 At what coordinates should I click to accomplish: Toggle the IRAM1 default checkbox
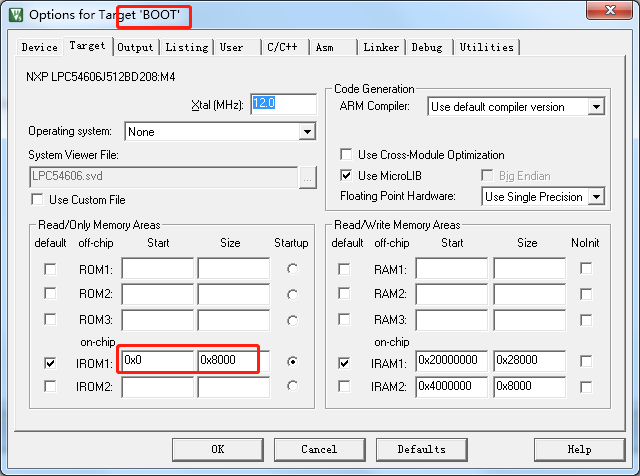point(344,363)
